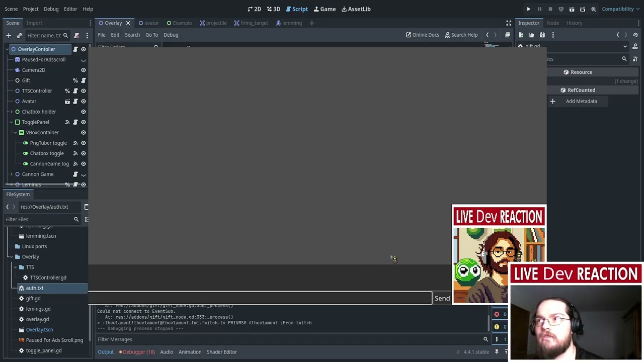Toggle visibility of CannonGame toggle node
Screen dimensions: 644x362
[x=84, y=164]
